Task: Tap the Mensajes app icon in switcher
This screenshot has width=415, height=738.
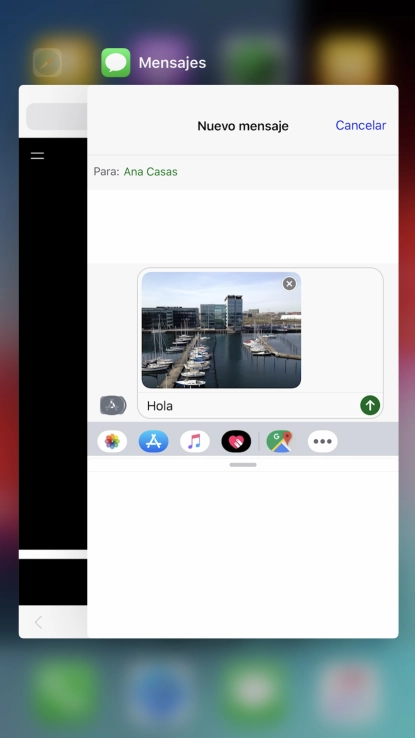Action: (116, 63)
